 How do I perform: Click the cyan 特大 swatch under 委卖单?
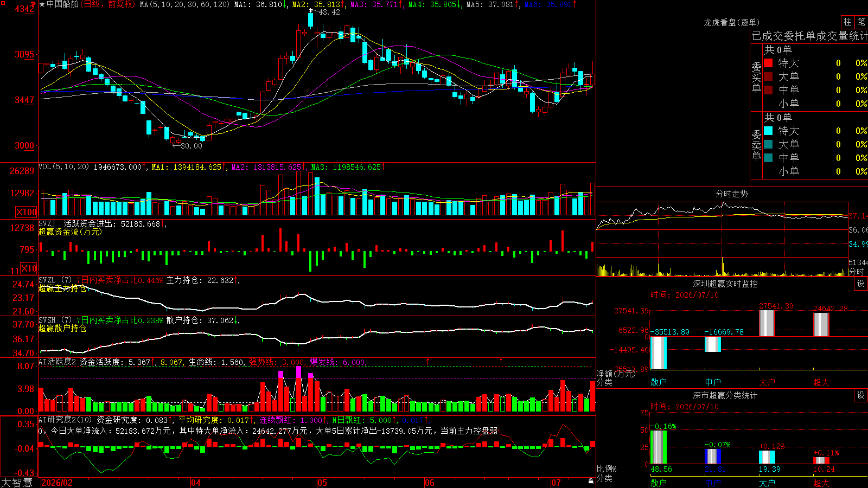(768, 131)
